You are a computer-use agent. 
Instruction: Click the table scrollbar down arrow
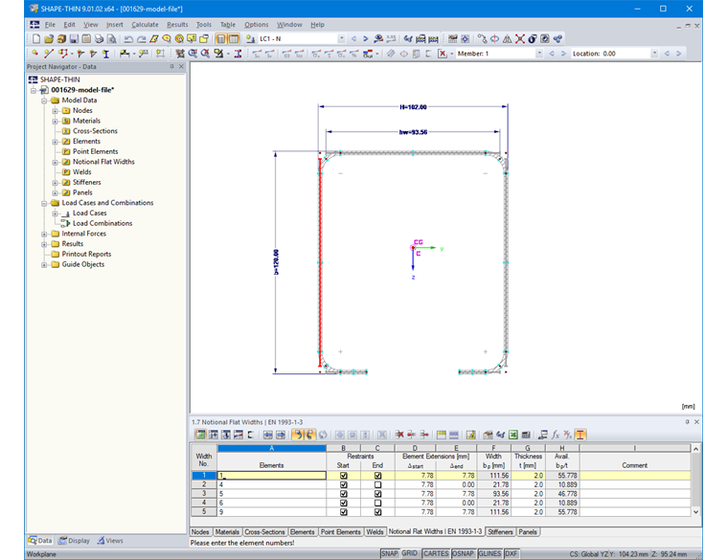(x=695, y=512)
